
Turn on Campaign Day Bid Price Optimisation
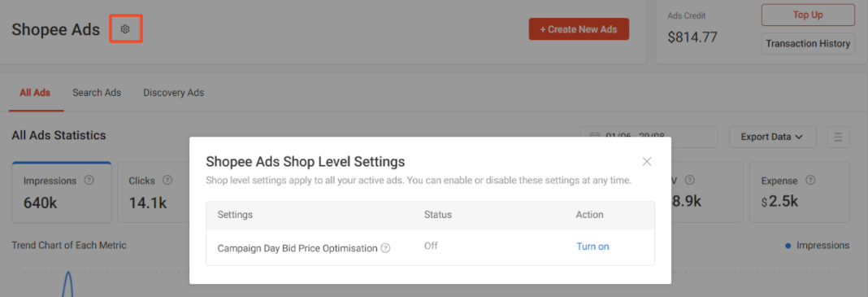[592, 247]
